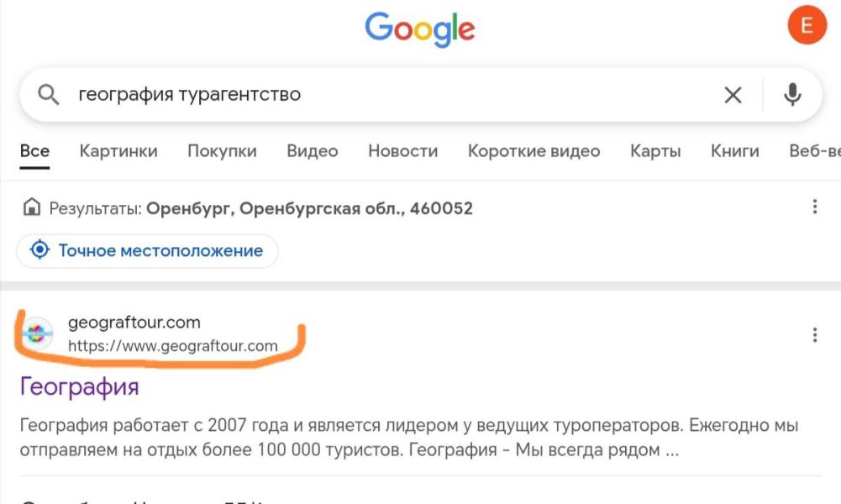Open three-dot menu for geograftour.com result
Viewport: 841px width, 504px height.
[815, 335]
